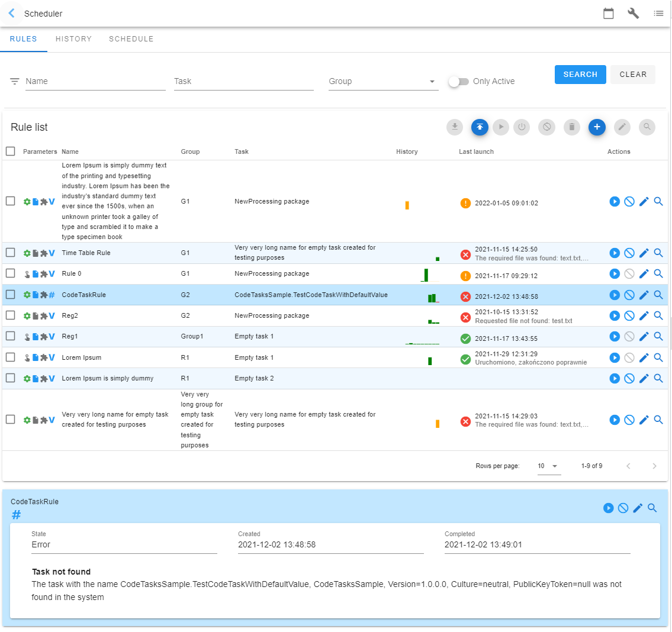The height and width of the screenshot is (632, 672).
Task: Edit CodeTaskRule from the details panel pencil
Action: click(x=638, y=508)
